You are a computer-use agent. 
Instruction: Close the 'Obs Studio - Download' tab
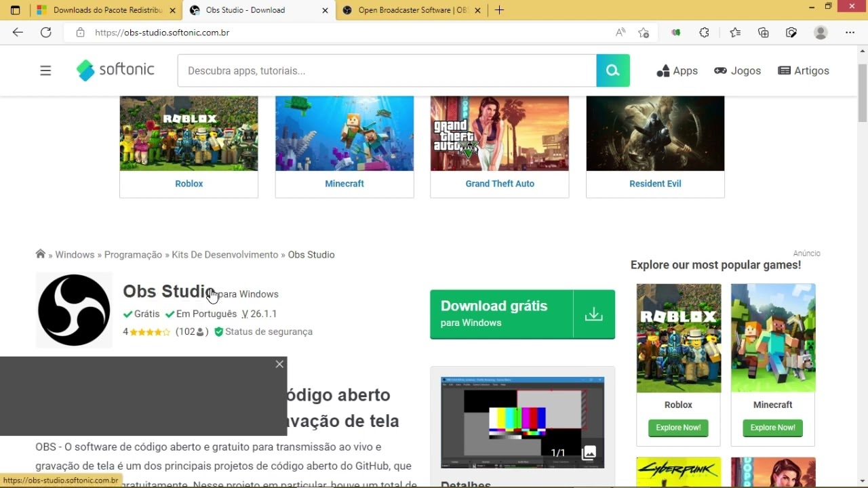[x=325, y=10]
